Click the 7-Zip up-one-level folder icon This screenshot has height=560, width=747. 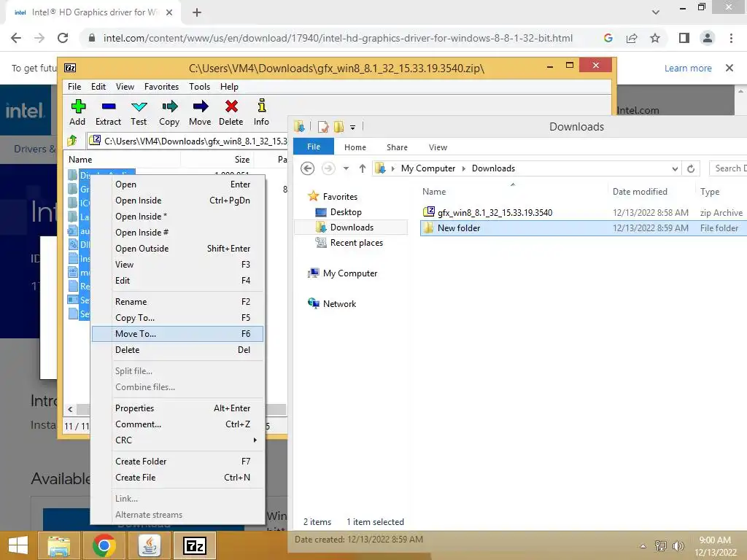(72, 141)
